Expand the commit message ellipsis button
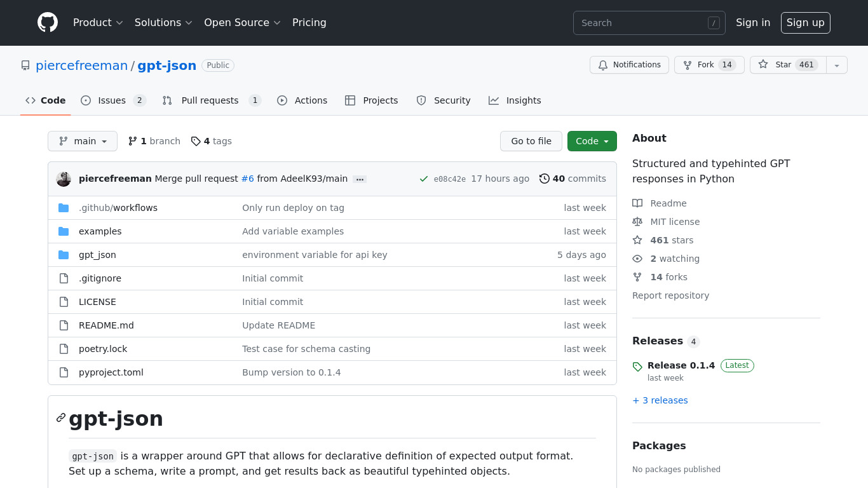Image resolution: width=868 pixels, height=488 pixels. click(360, 179)
